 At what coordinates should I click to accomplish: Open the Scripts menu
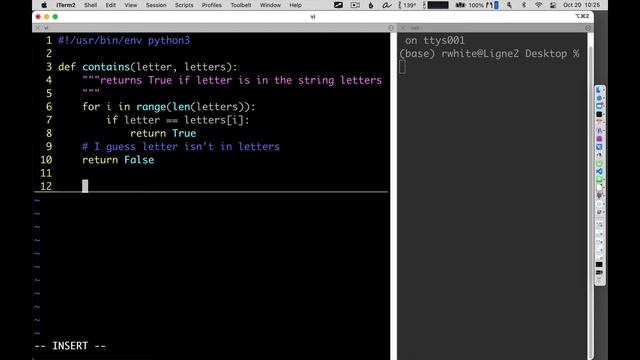click(184, 5)
